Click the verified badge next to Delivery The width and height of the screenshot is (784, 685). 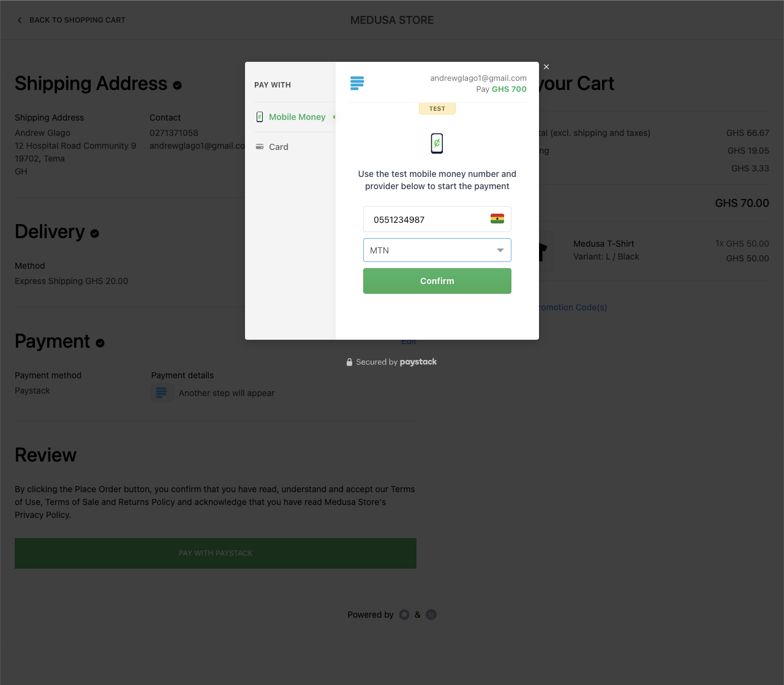coord(94,234)
